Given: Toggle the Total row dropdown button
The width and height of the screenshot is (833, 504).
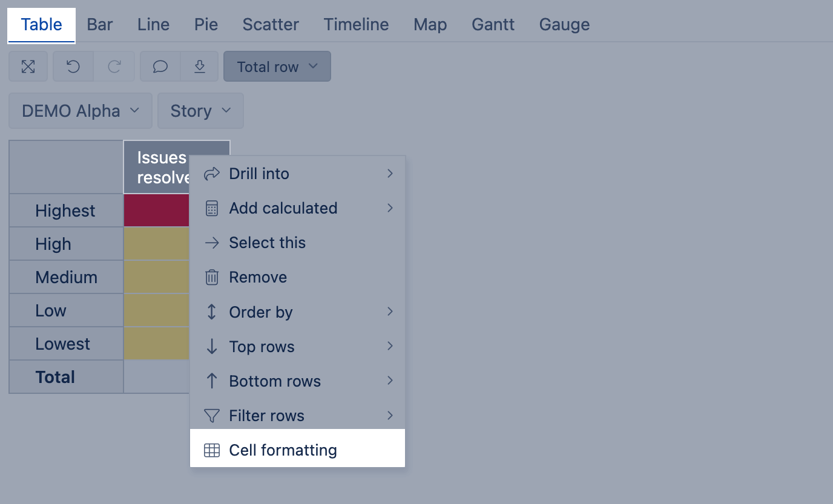Looking at the screenshot, I should (277, 67).
